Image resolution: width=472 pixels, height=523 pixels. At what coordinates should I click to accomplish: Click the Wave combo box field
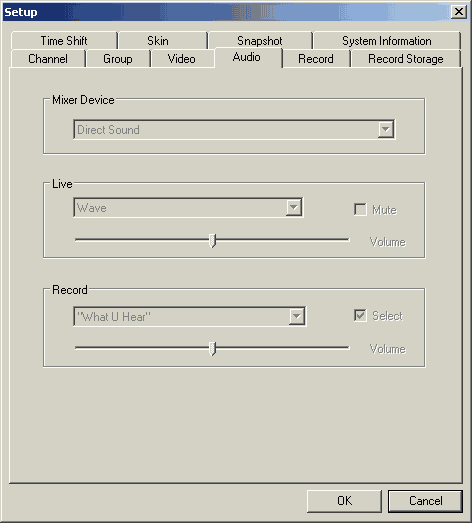[x=188, y=207]
